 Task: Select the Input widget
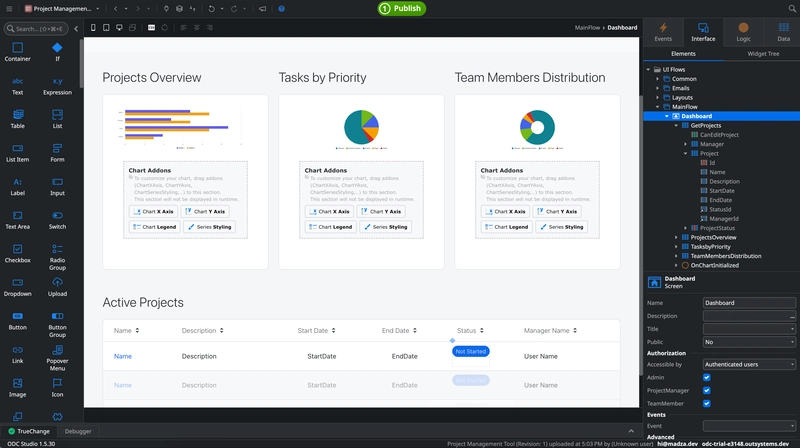pyautogui.click(x=57, y=186)
